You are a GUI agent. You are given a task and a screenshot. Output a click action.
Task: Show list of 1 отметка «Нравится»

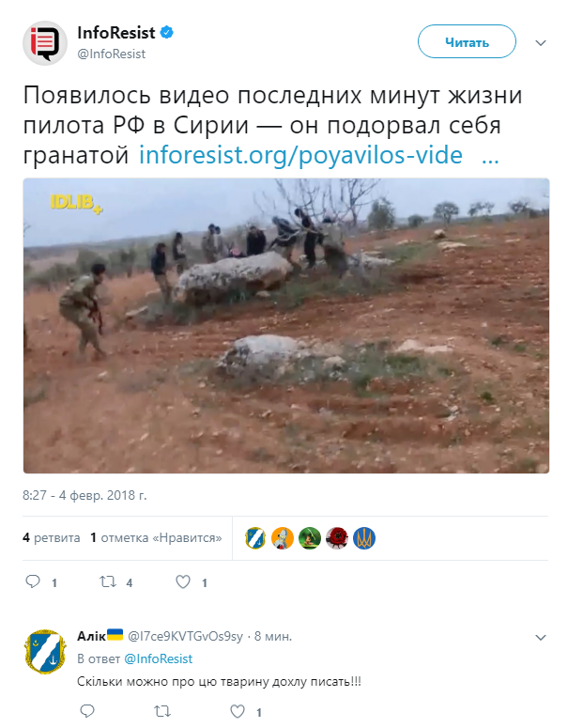coord(156,537)
